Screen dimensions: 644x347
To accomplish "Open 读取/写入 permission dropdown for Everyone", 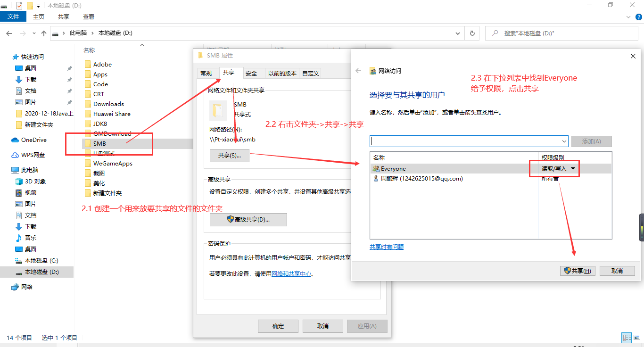I will click(x=559, y=168).
